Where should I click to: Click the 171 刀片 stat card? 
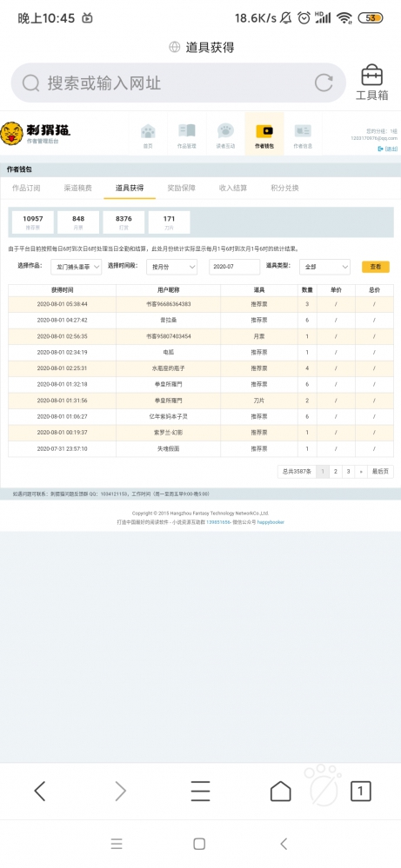[169, 222]
